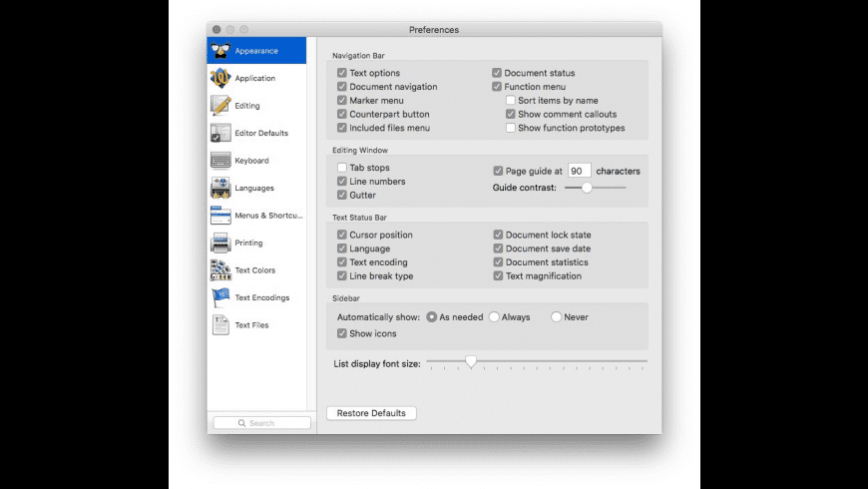Screen dimensions: 868x489
Task: Switch to Keyboard preferences label
Action: point(251,161)
